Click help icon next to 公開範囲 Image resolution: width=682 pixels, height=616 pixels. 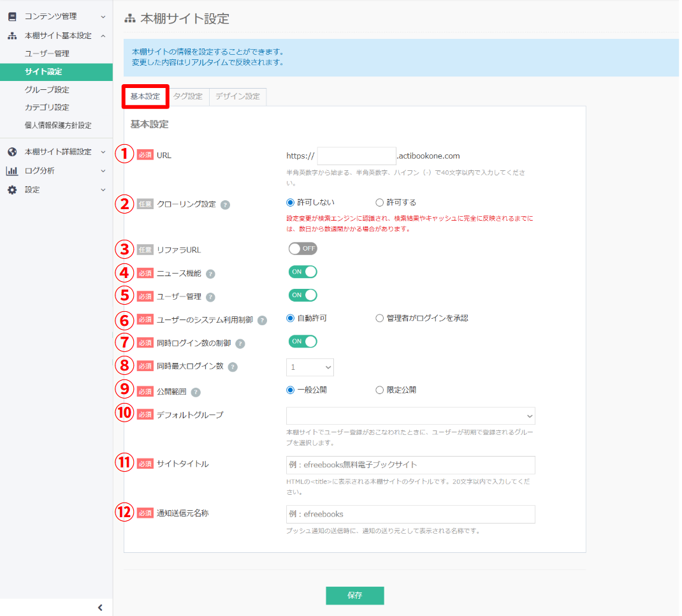point(196,392)
